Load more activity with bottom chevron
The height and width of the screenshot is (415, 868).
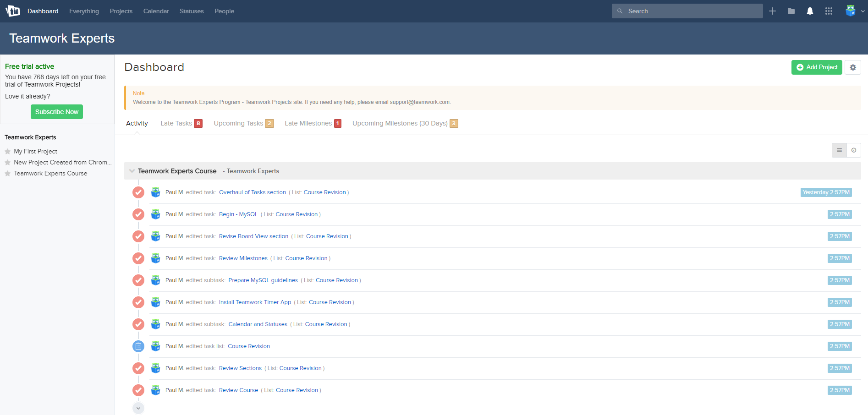point(138,408)
